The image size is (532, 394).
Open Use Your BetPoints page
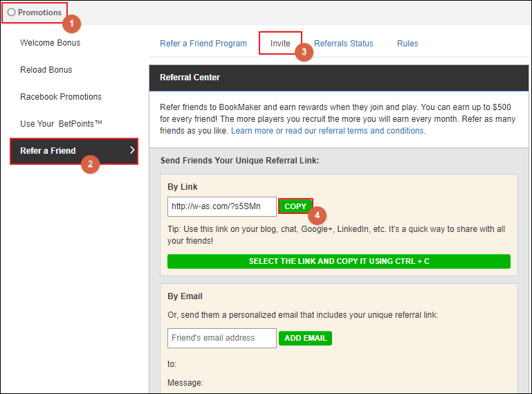(61, 124)
